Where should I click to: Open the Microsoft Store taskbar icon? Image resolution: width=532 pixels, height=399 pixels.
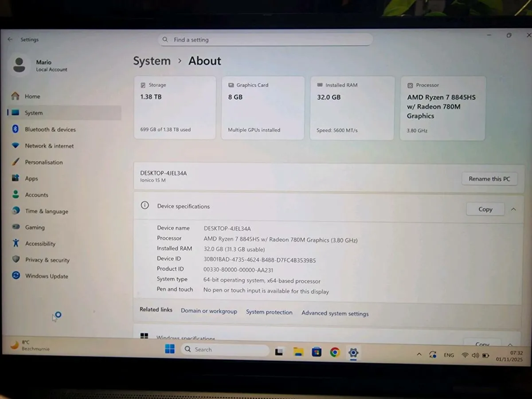tap(317, 352)
